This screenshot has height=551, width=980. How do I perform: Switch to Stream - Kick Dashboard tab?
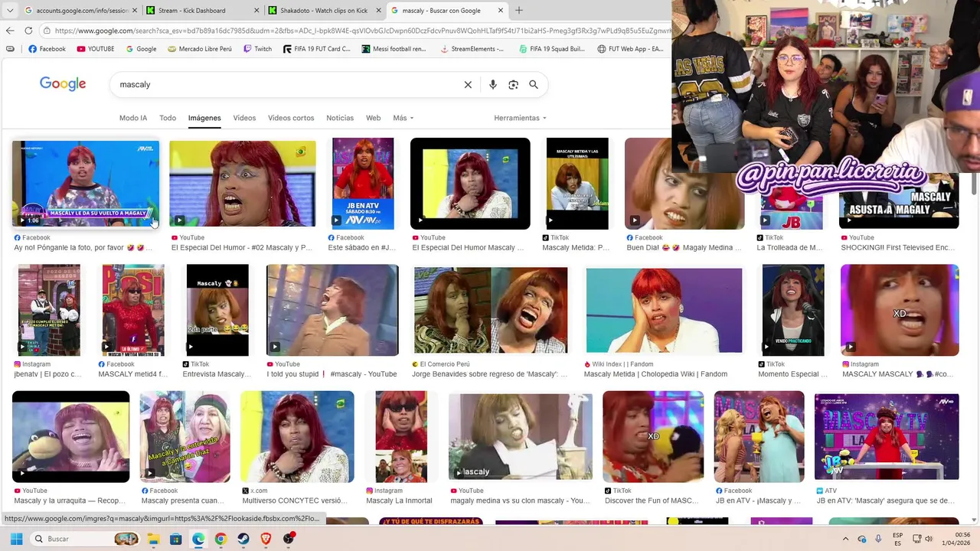[202, 11]
